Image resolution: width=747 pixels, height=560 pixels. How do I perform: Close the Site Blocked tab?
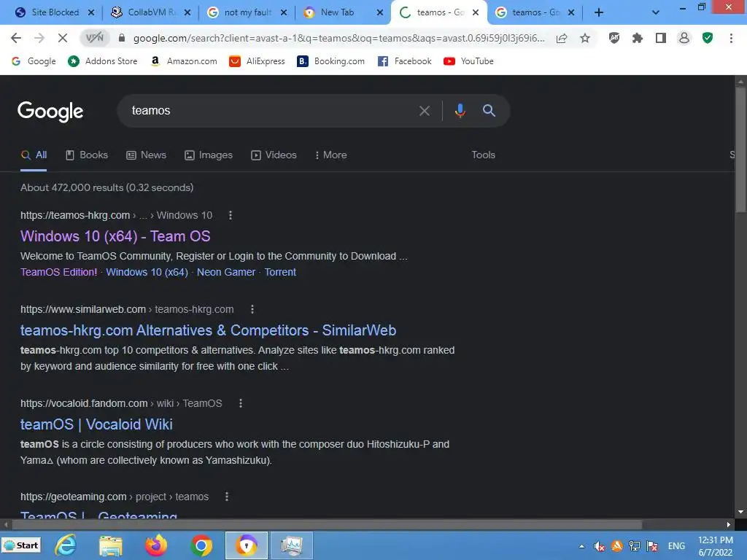(91, 12)
